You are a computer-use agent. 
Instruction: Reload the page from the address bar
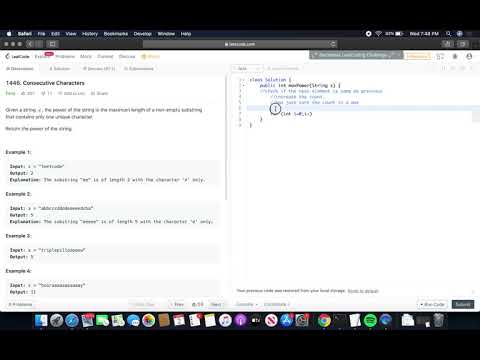coord(332,44)
